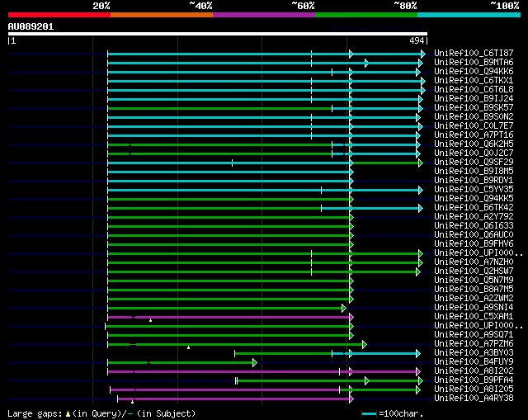Click the cyan ~100% identity legend segment
The width and height of the screenshot is (528, 420).
coord(469,15)
